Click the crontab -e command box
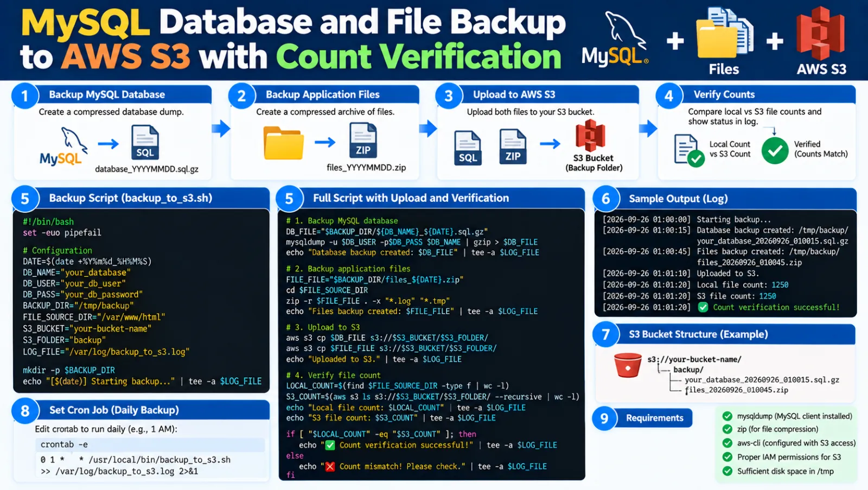 coord(151,444)
